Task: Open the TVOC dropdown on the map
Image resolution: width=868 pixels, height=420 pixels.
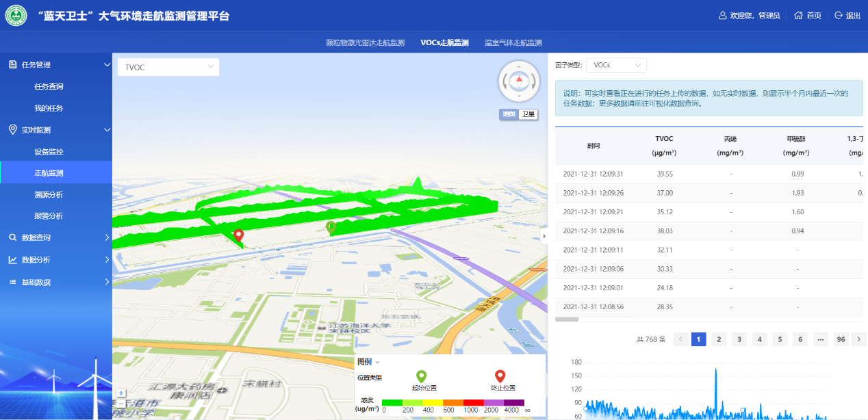Action: pyautogui.click(x=168, y=67)
